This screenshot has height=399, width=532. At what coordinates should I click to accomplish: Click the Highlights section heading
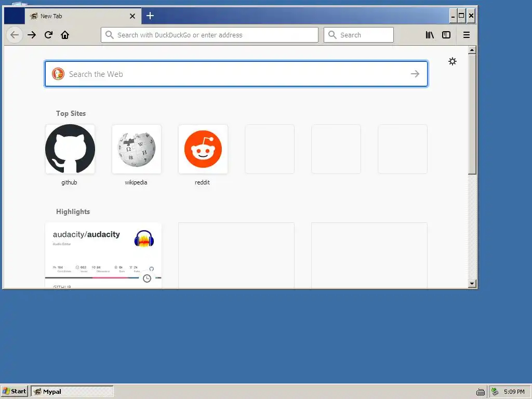73,211
